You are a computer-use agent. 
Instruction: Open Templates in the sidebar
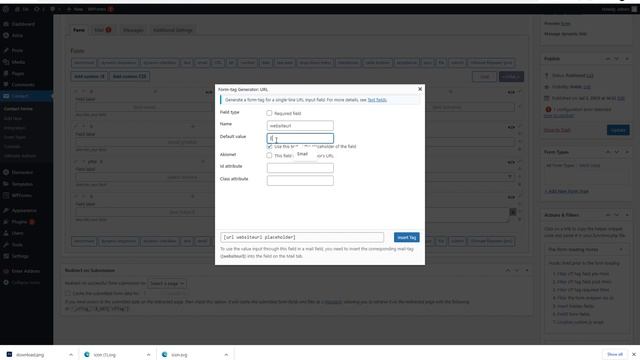pos(22,184)
